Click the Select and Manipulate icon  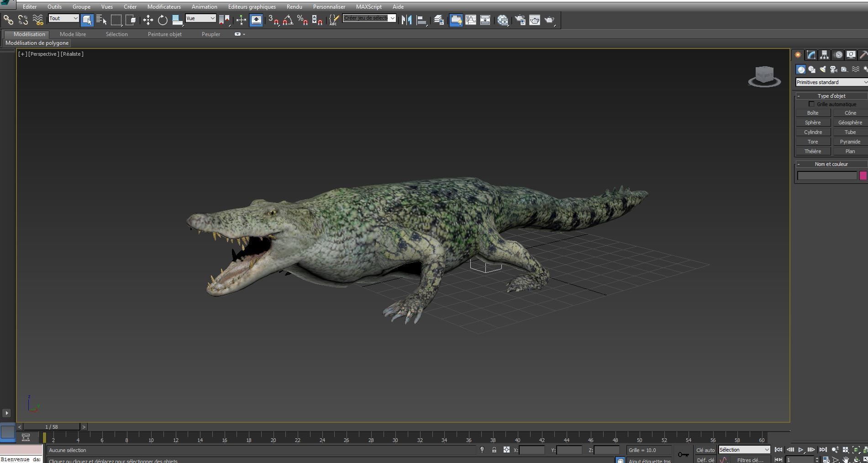click(x=241, y=20)
